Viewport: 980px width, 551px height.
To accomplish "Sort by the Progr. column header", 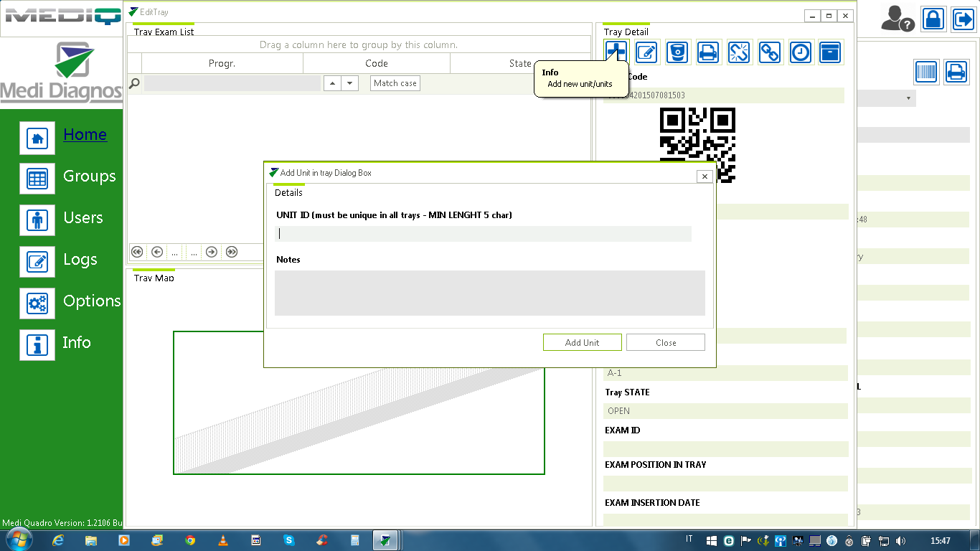I will [x=222, y=64].
